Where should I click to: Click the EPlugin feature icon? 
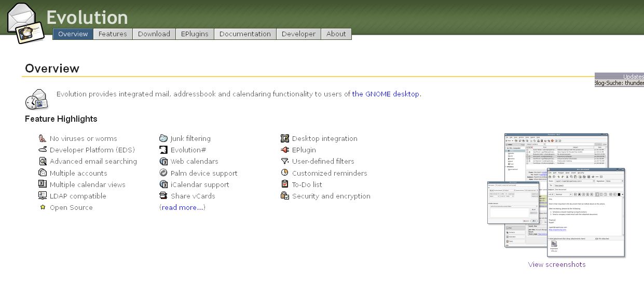pos(284,150)
